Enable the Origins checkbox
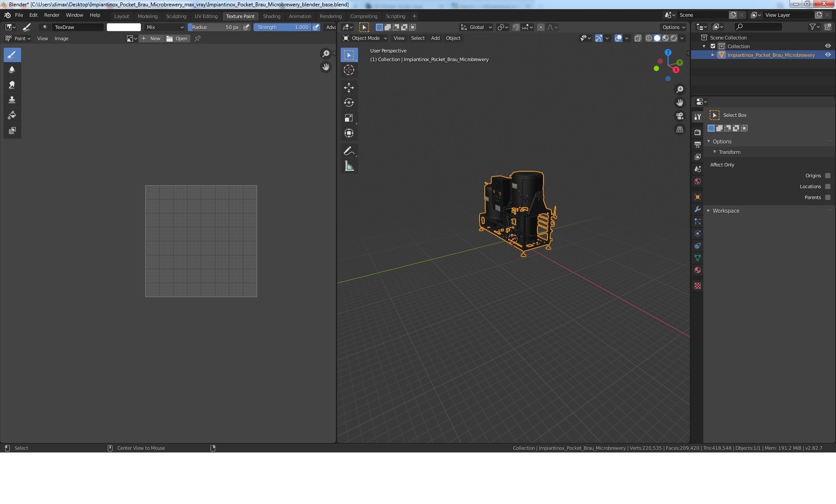 click(828, 175)
